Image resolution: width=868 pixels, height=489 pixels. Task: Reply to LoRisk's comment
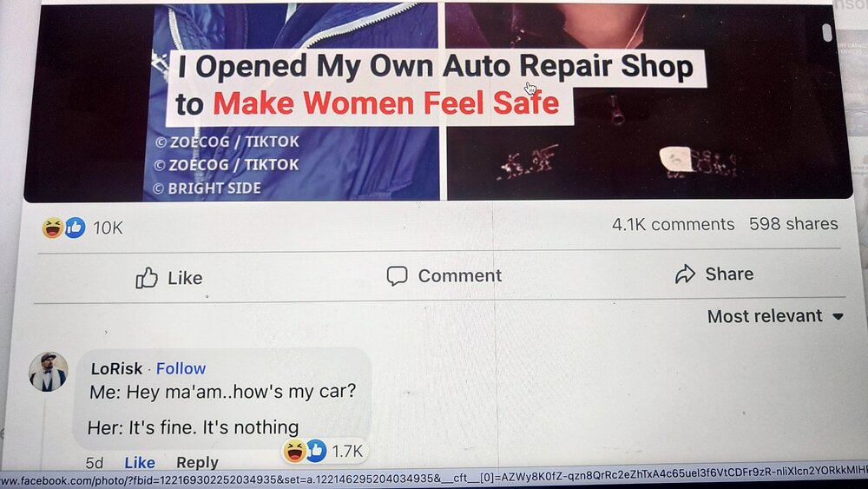click(197, 462)
